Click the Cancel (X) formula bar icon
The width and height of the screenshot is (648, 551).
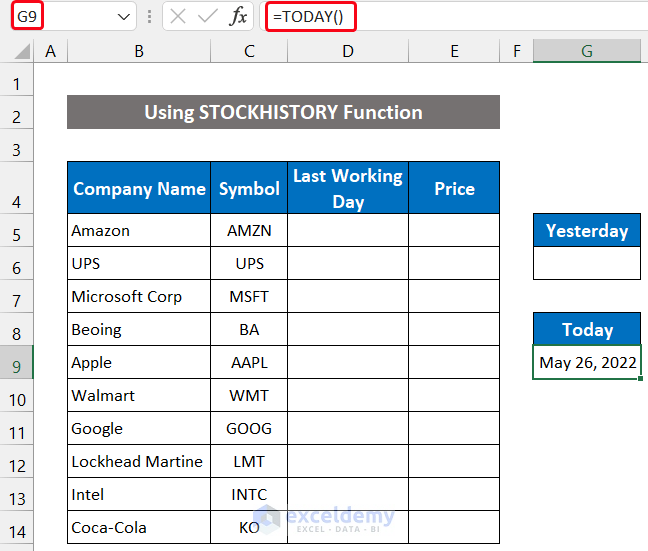[179, 17]
